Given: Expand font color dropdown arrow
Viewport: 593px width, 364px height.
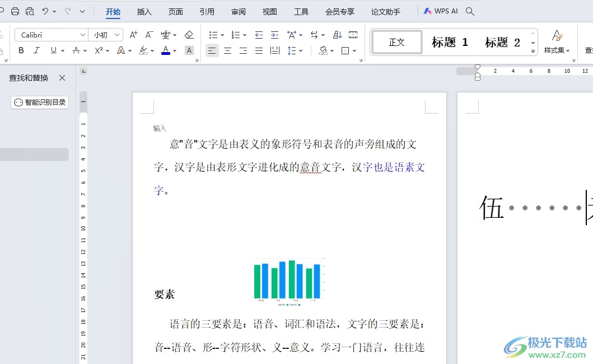Looking at the screenshot, I should click(175, 50).
